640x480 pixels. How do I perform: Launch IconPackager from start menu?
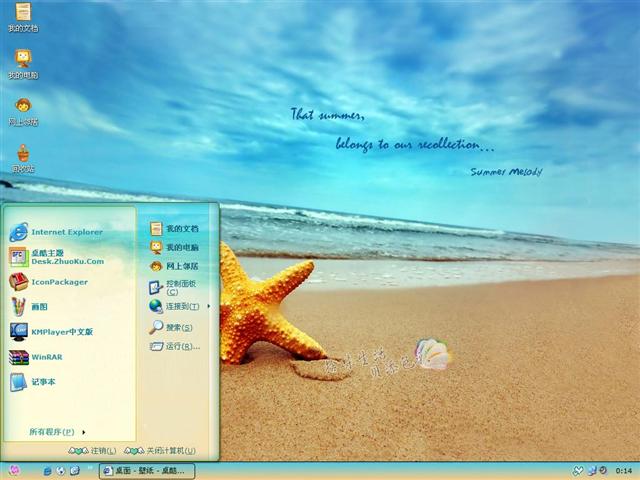point(49,282)
